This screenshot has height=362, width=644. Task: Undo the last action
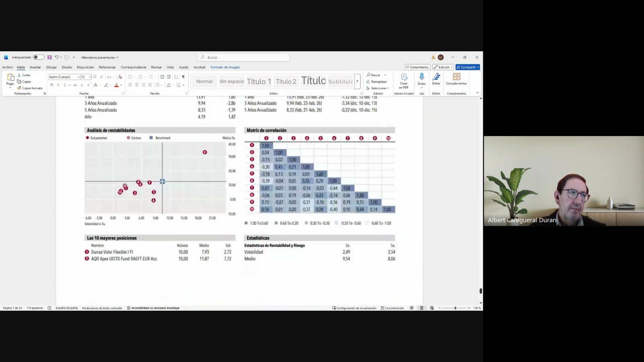coord(57,57)
